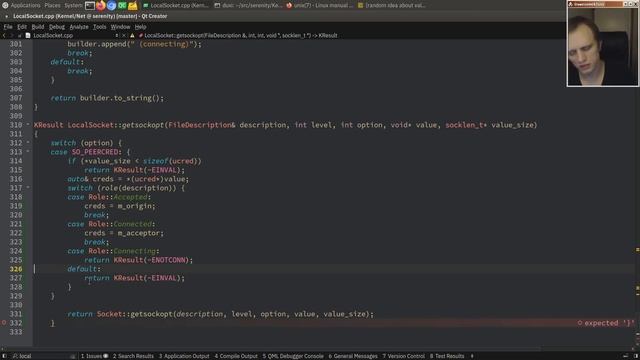Open the Build menu
Image resolution: width=640 pixels, height=360 pixels.
click(38, 27)
